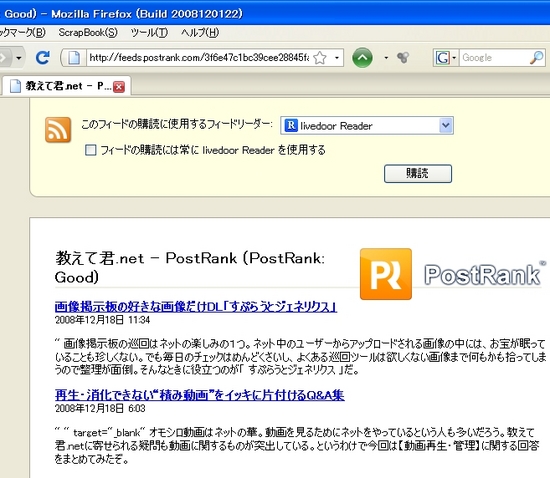Open the すぷらうとジェネリクス article link

pos(196,307)
